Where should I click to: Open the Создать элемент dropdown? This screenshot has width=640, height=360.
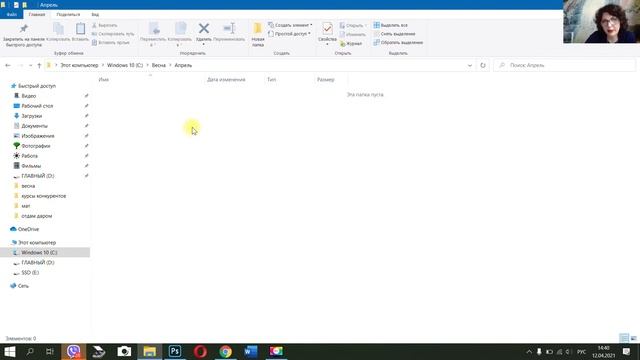290,25
